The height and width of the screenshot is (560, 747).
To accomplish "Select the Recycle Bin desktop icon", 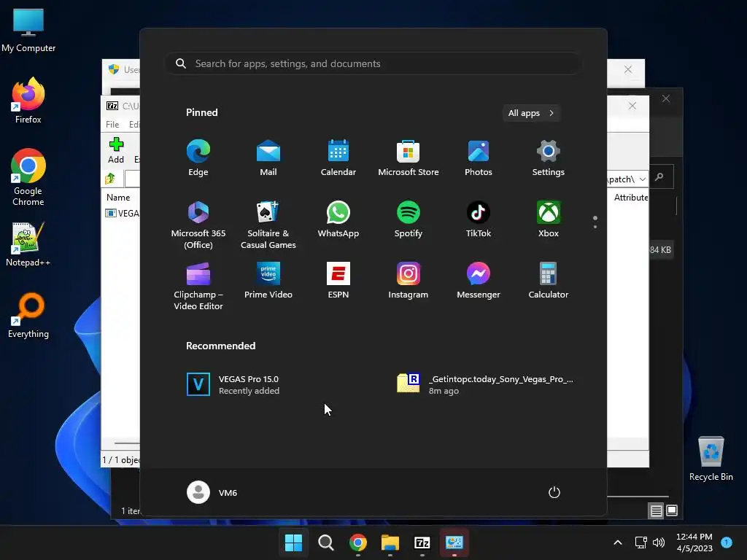I will [x=711, y=459].
